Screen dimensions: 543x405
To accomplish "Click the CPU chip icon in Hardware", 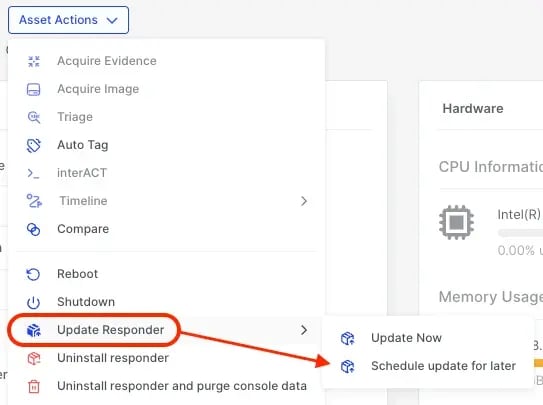I will tap(456, 223).
